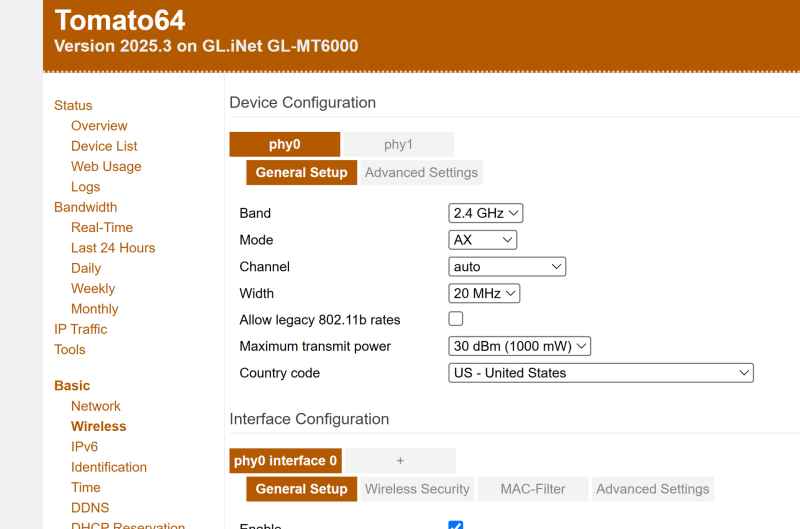The image size is (800, 529).
Task: Go to Status section
Action: pos(73,106)
